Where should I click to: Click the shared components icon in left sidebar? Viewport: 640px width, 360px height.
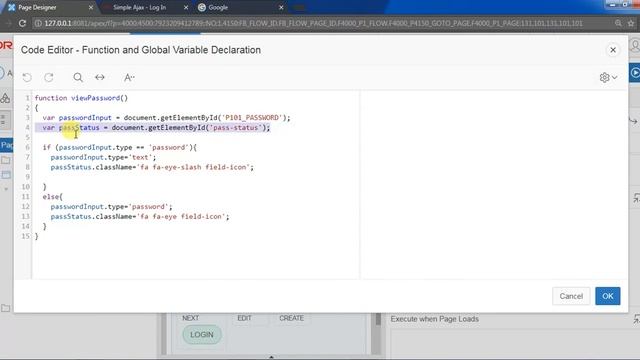(x=5, y=98)
